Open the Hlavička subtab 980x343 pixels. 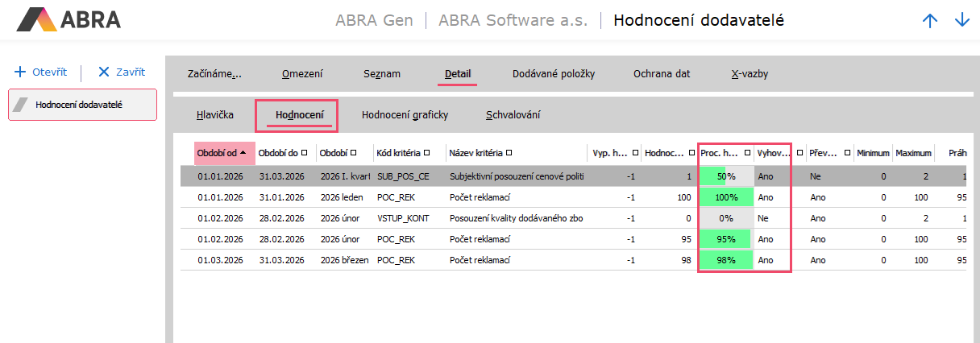tap(214, 115)
